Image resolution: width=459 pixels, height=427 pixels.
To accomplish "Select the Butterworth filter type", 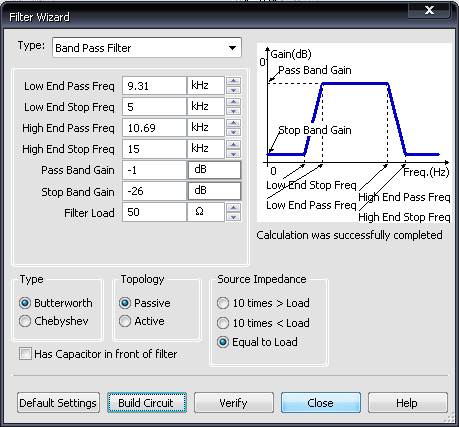I will point(56,303).
